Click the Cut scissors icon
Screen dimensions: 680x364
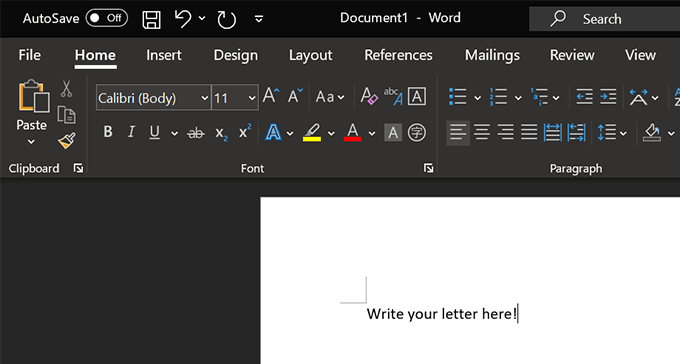(x=66, y=88)
